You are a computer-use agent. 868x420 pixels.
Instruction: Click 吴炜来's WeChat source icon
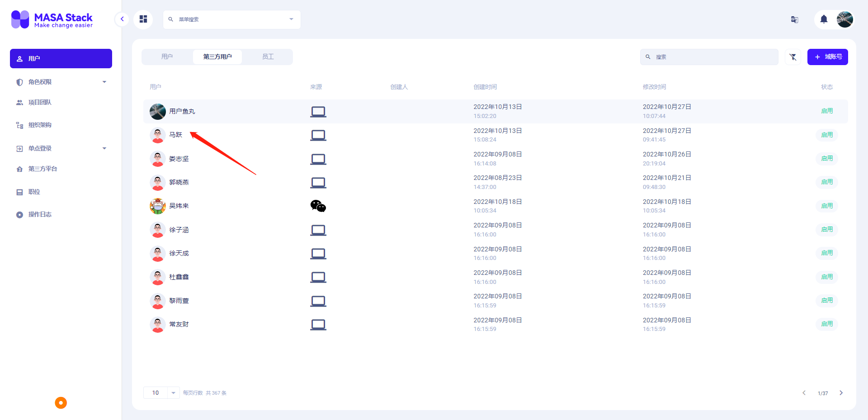pyautogui.click(x=318, y=206)
